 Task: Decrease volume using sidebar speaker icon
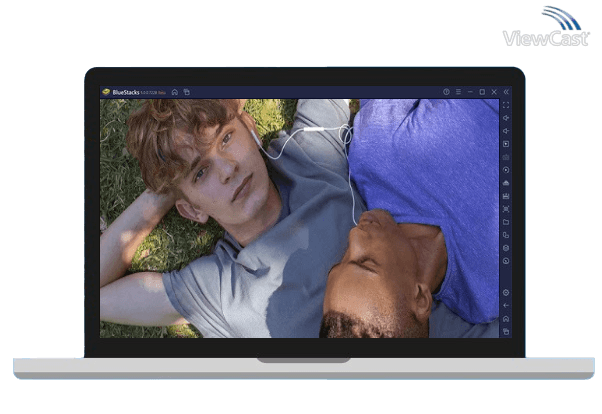click(506, 131)
